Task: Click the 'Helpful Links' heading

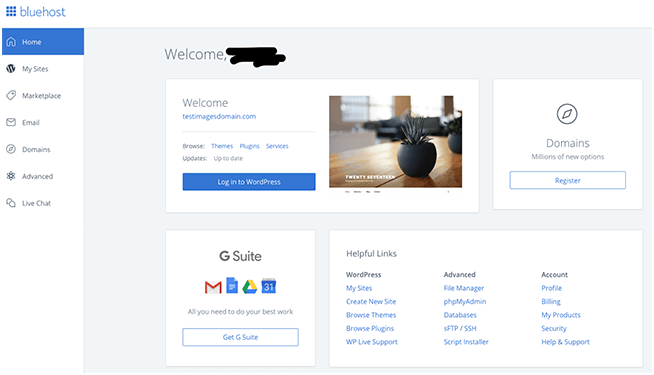Action: (371, 254)
